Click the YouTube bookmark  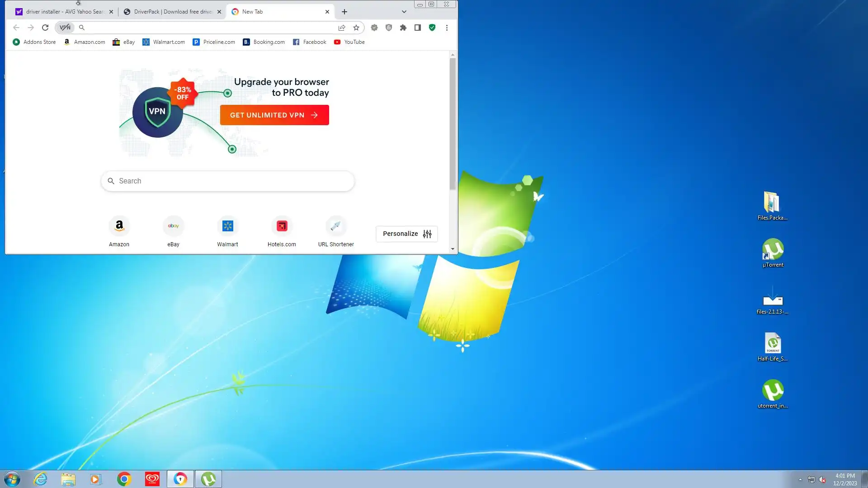click(349, 42)
